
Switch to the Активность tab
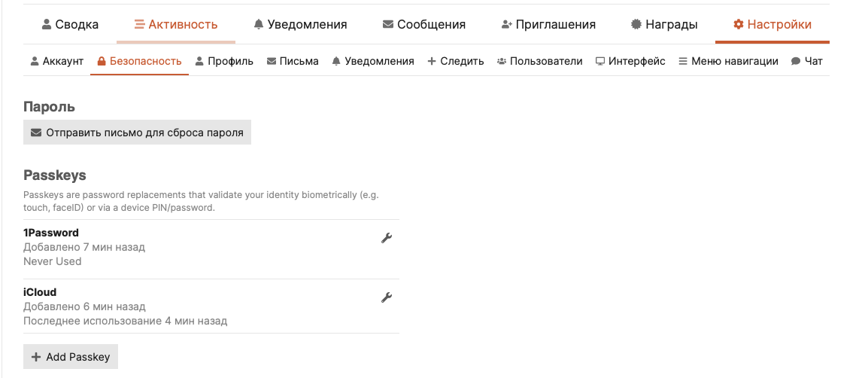click(x=176, y=25)
